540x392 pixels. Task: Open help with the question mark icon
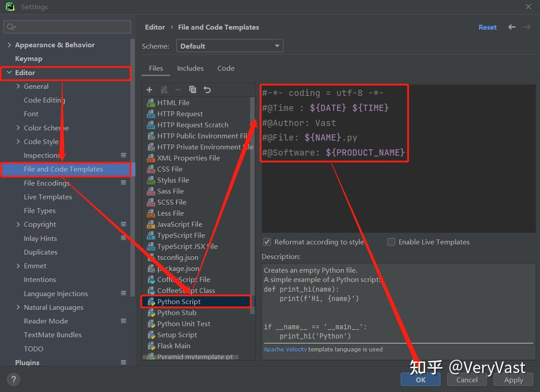(x=14, y=379)
